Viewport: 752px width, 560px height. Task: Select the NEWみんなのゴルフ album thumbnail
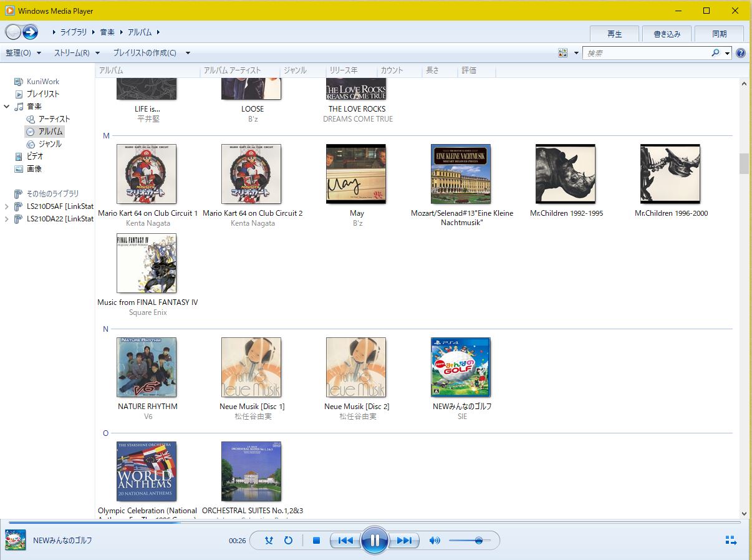(x=460, y=367)
